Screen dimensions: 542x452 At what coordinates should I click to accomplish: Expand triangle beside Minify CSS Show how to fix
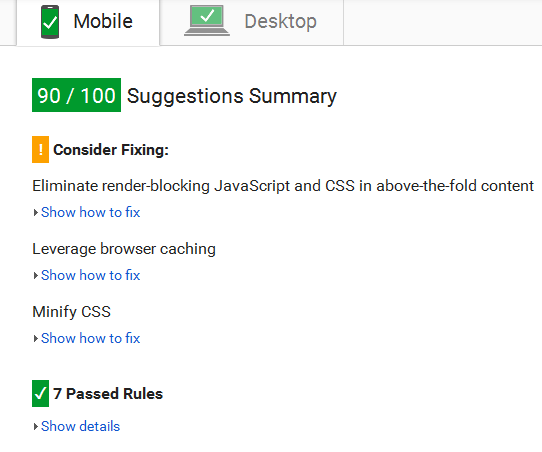(x=35, y=338)
